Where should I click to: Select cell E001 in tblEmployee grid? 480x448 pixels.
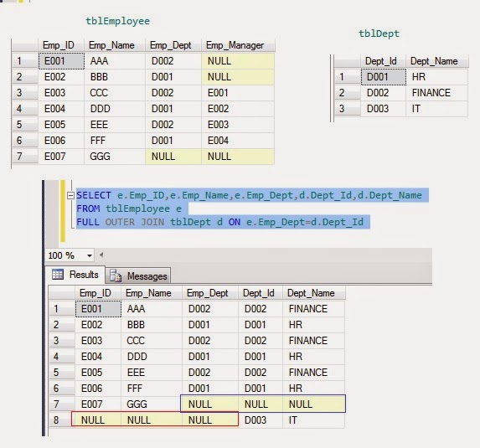(x=61, y=61)
